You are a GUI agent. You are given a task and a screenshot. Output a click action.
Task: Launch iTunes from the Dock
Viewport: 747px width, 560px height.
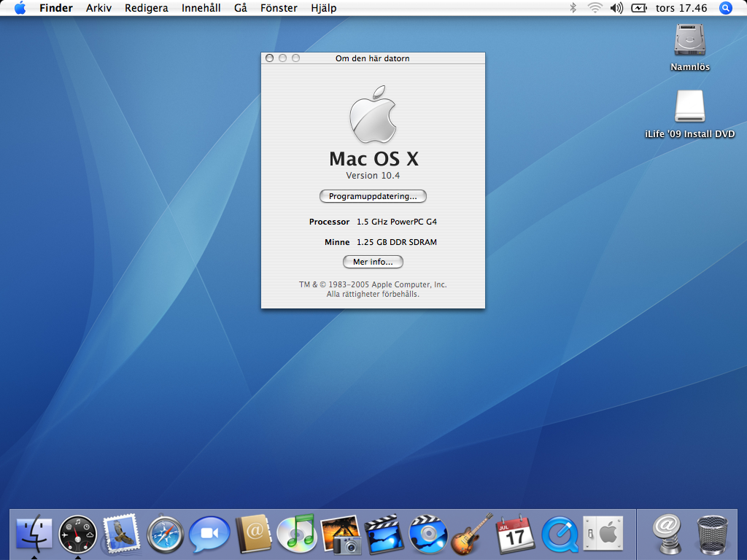297,533
